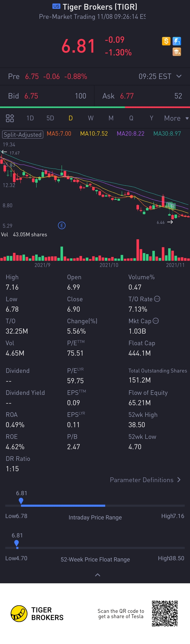Tap the Ask 6.77 quote cell

pos(142,96)
